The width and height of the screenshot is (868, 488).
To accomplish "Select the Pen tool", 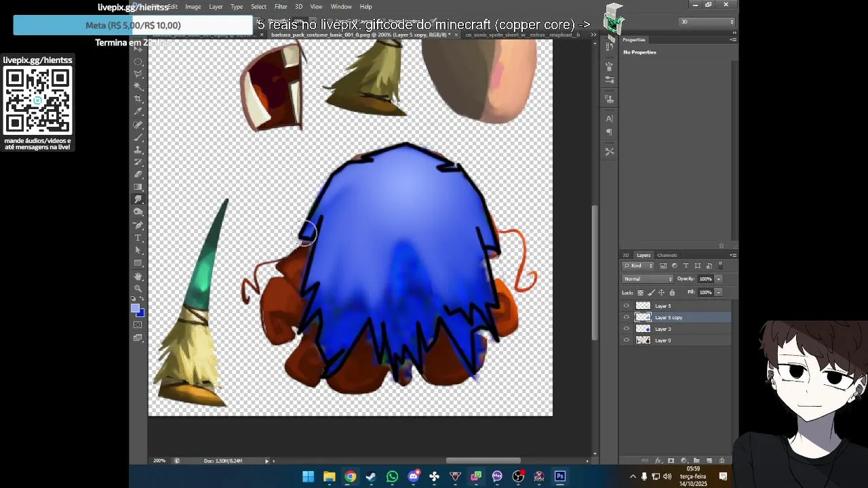I will (138, 225).
